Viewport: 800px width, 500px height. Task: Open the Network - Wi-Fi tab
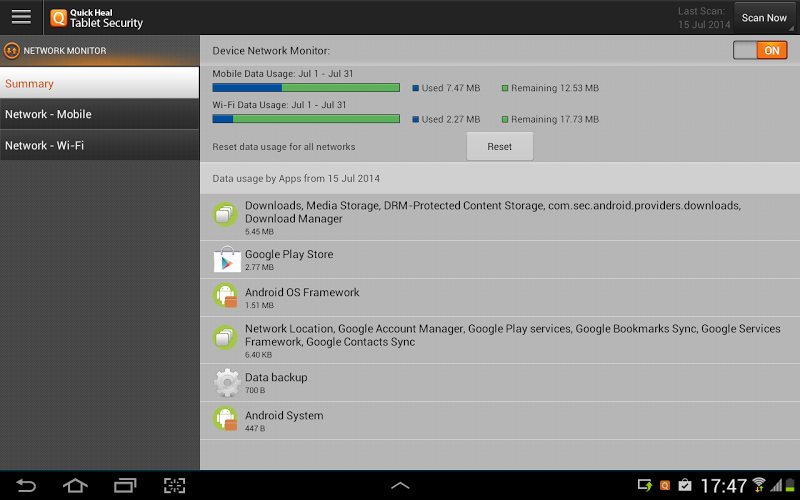tap(99, 145)
